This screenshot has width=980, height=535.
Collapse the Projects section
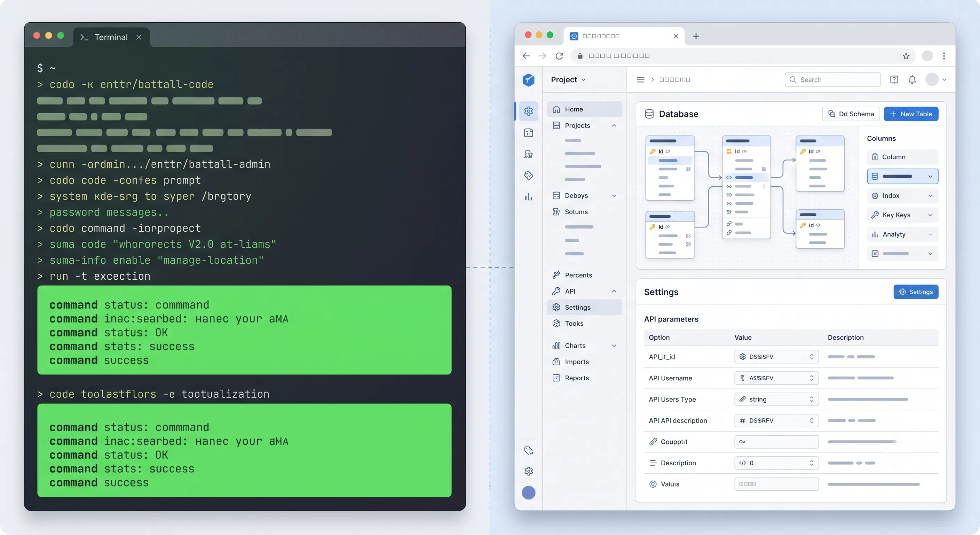614,126
